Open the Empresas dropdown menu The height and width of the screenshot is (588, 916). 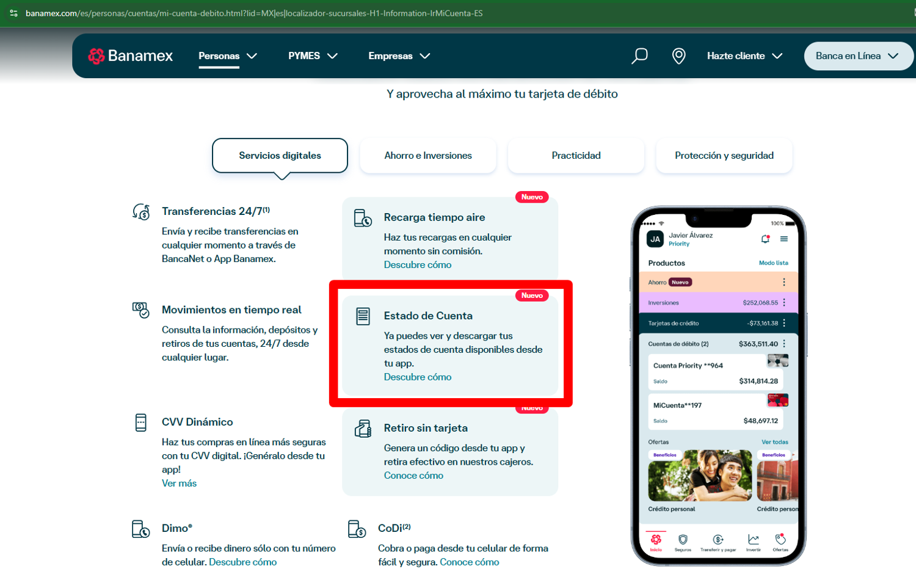[399, 56]
